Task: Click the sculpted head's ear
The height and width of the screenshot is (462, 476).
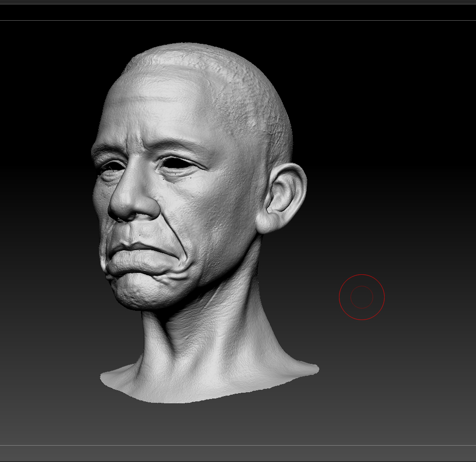Action: [x=282, y=198]
